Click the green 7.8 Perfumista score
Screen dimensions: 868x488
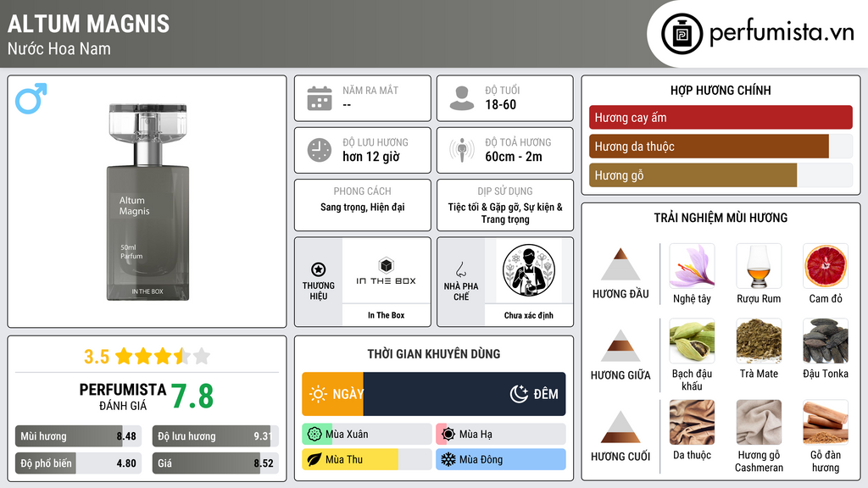[x=192, y=396]
